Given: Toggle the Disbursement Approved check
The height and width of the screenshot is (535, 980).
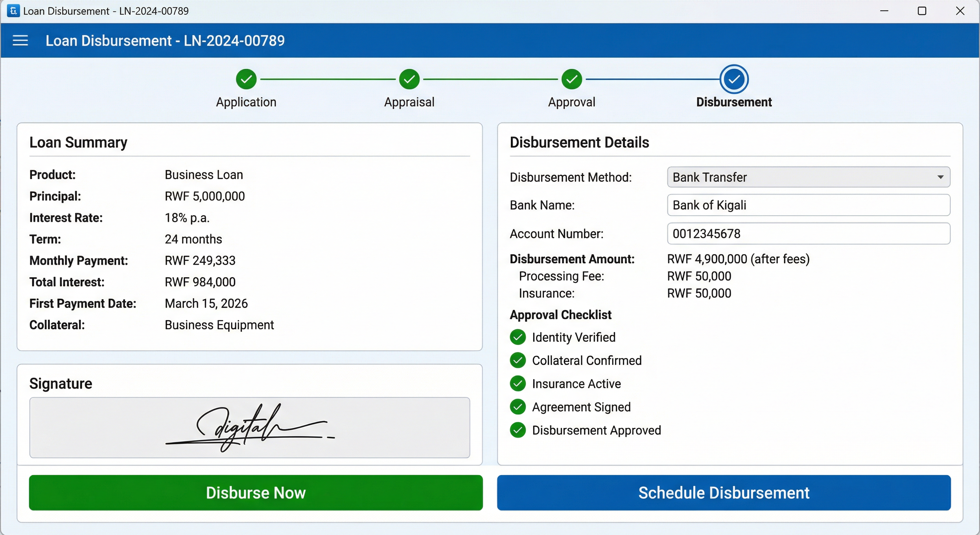Looking at the screenshot, I should point(518,430).
